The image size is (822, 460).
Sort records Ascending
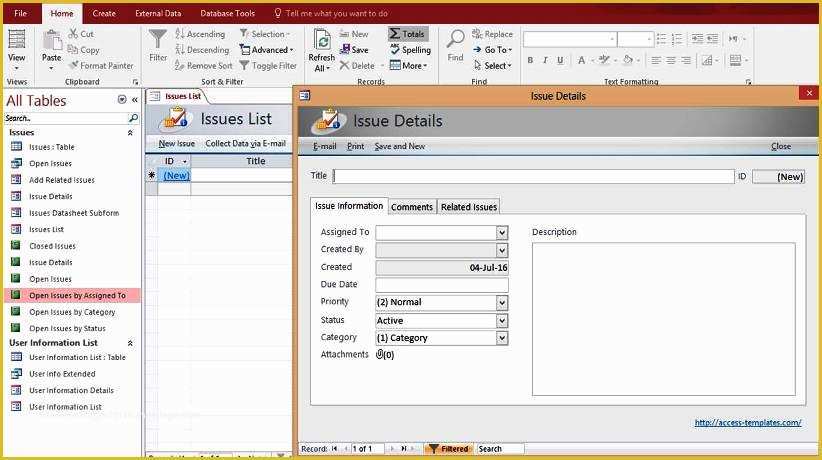200,34
